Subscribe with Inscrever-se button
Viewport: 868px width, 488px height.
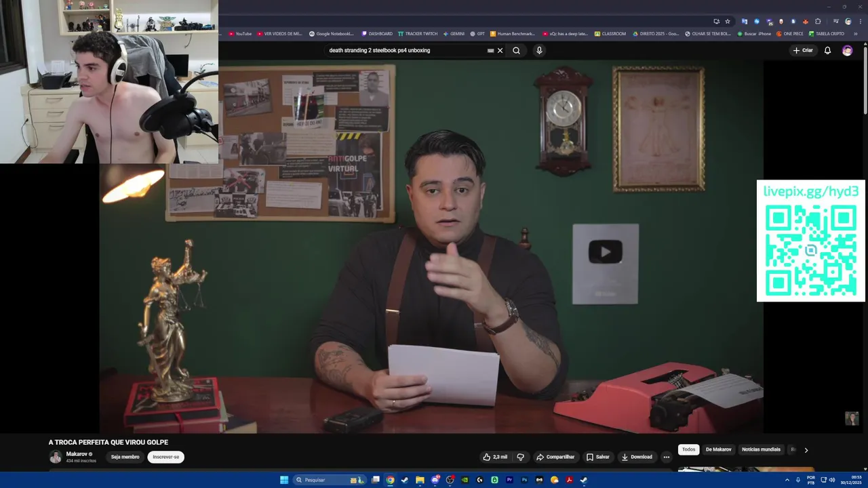coord(166,457)
